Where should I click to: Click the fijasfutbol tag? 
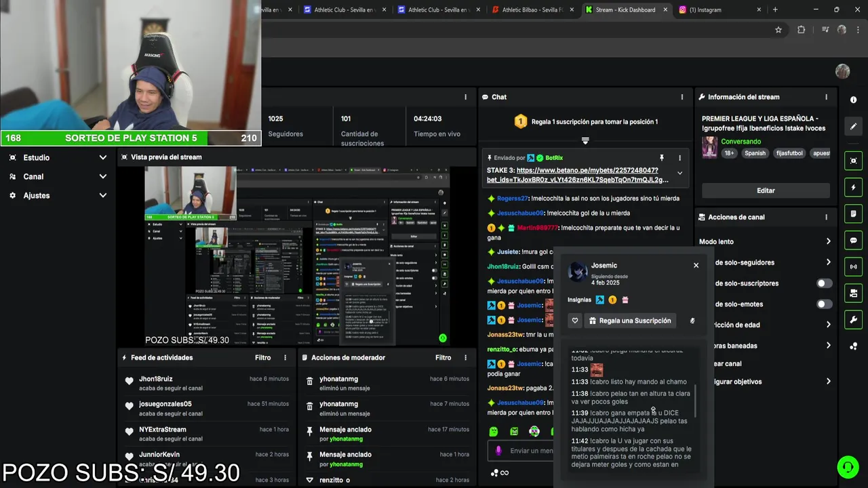[x=789, y=153]
